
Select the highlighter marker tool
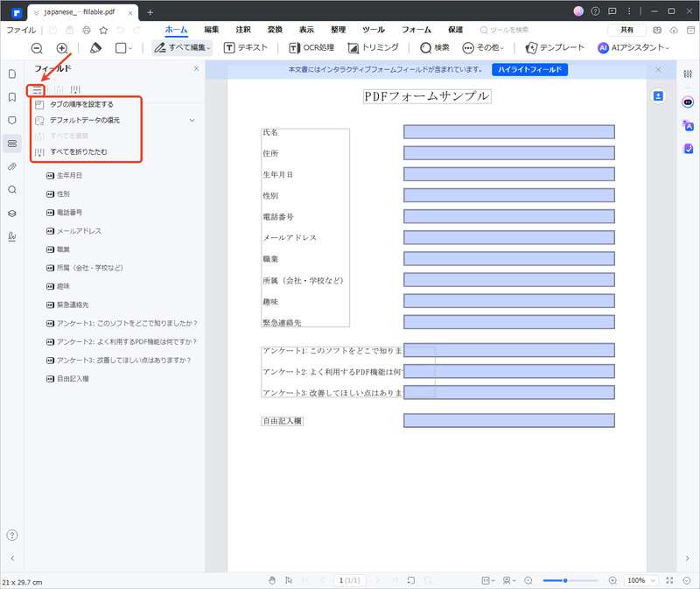tap(95, 48)
